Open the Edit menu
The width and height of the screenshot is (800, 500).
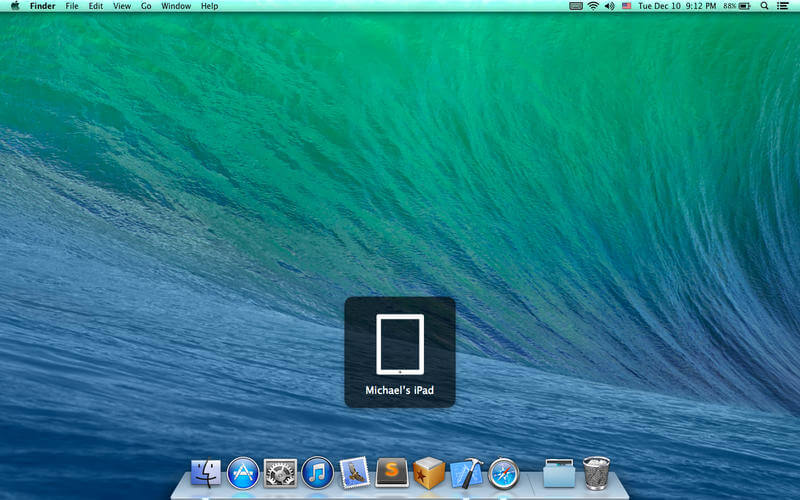pos(95,6)
